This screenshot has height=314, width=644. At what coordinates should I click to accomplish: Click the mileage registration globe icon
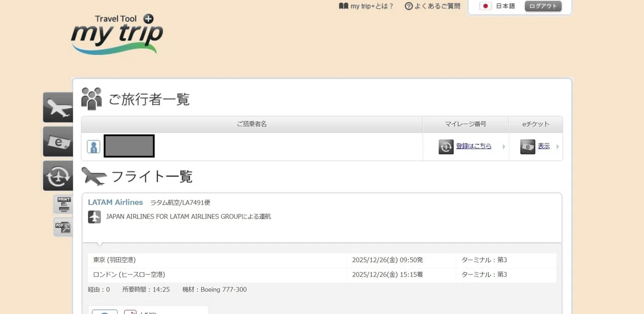446,147
